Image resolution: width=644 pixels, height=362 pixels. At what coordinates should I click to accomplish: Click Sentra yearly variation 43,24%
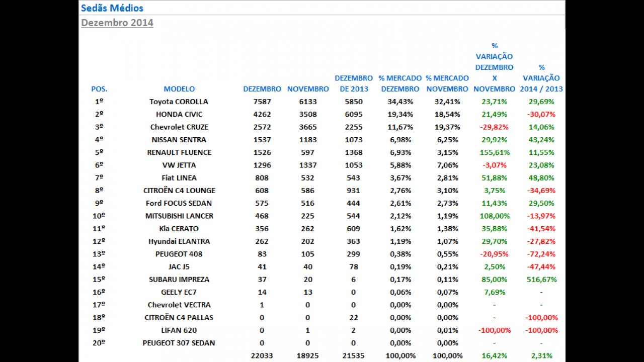tap(541, 140)
